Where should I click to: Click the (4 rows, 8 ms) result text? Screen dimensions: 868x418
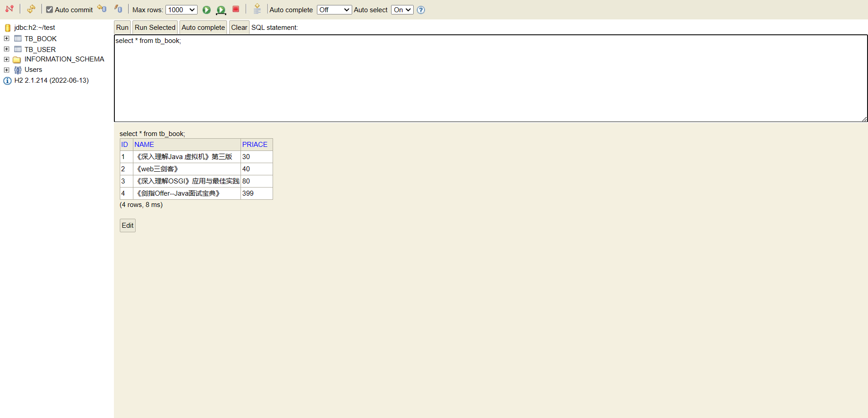pos(141,205)
